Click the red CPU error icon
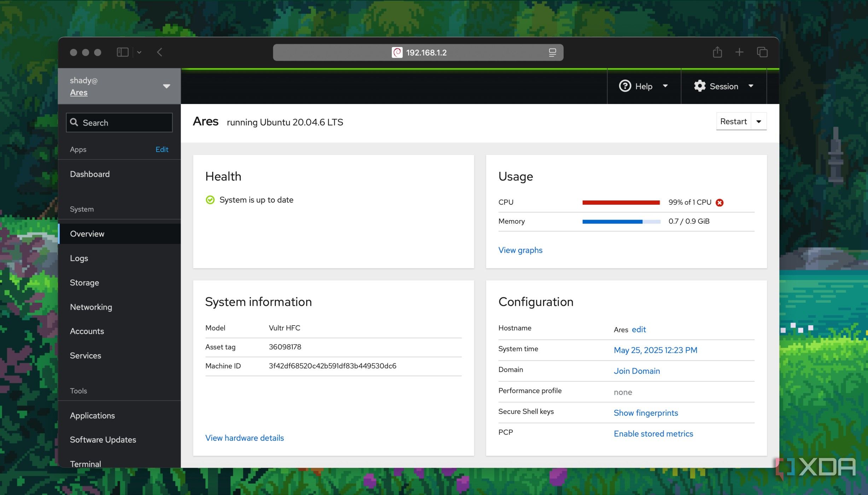The image size is (868, 495). point(720,203)
